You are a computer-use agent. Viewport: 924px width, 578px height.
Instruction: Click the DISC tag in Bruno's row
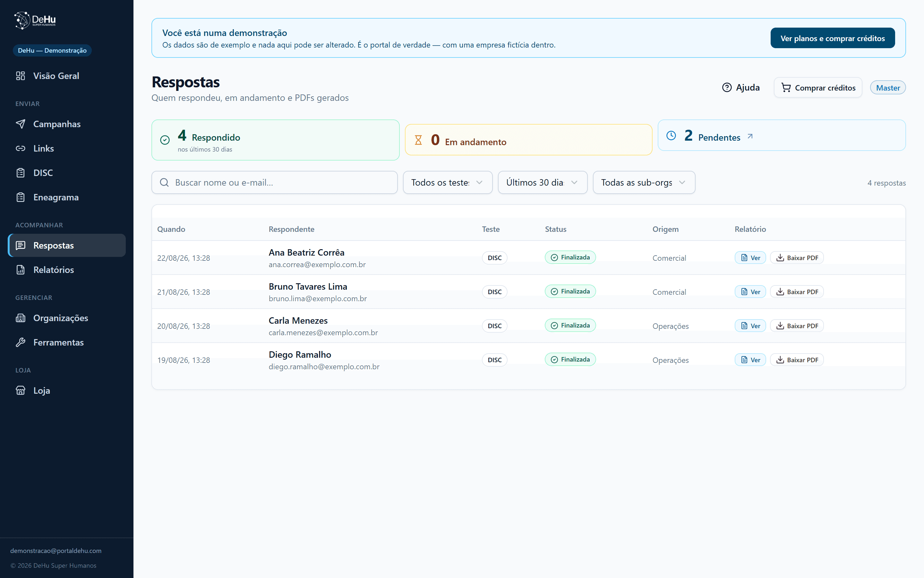click(x=494, y=292)
